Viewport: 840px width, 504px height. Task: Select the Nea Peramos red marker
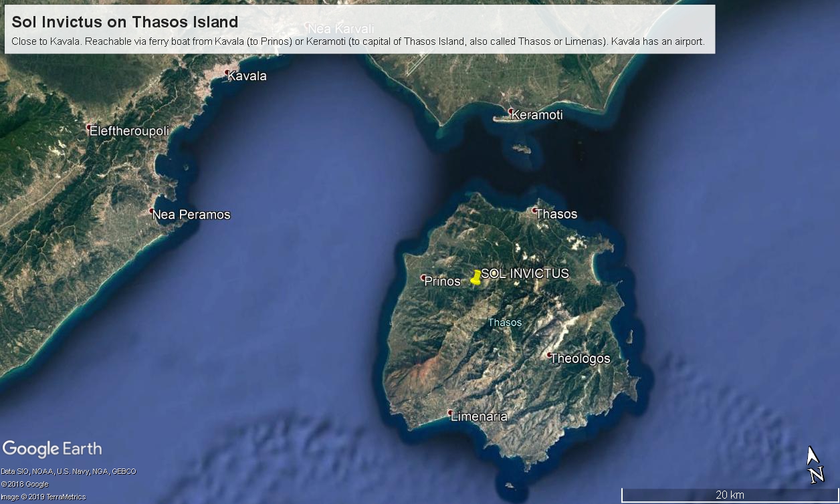pyautogui.click(x=152, y=211)
